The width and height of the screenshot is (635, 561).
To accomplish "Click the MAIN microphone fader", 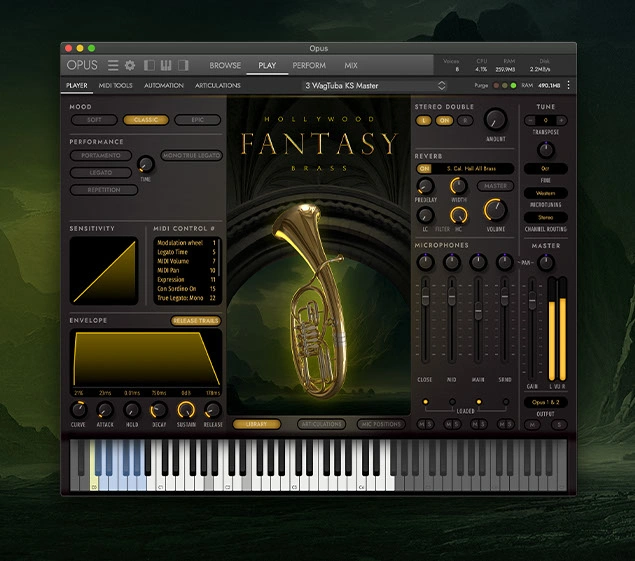I will point(478,311).
